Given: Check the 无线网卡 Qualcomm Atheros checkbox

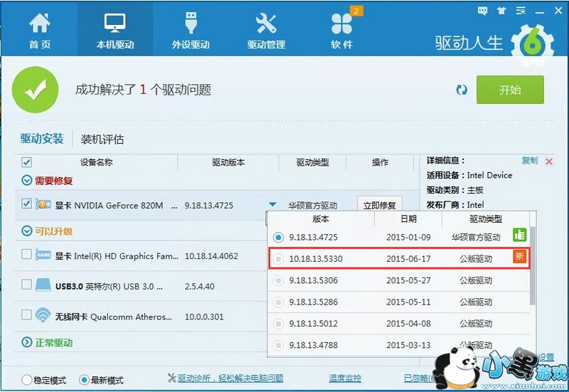Looking at the screenshot, I should pos(26,314).
